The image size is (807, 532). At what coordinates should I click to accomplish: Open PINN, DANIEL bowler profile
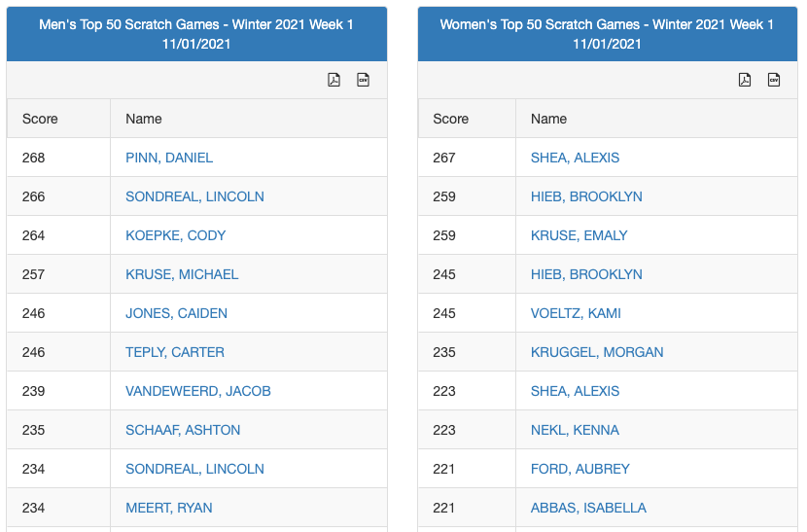coord(169,158)
